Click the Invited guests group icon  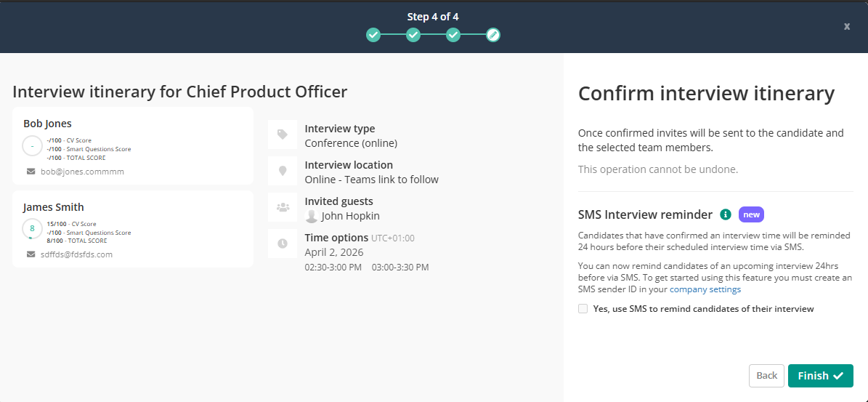tap(283, 207)
